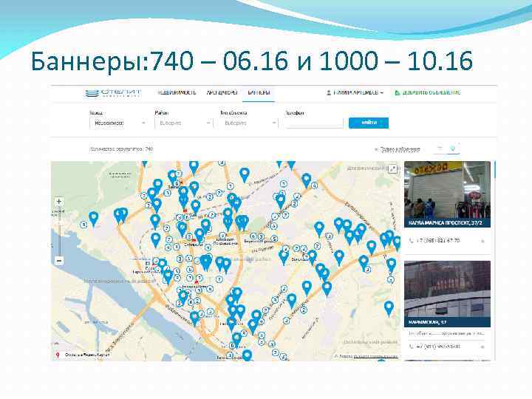Switch to the Арендаторы tab
532x399 pixels.
point(222,92)
